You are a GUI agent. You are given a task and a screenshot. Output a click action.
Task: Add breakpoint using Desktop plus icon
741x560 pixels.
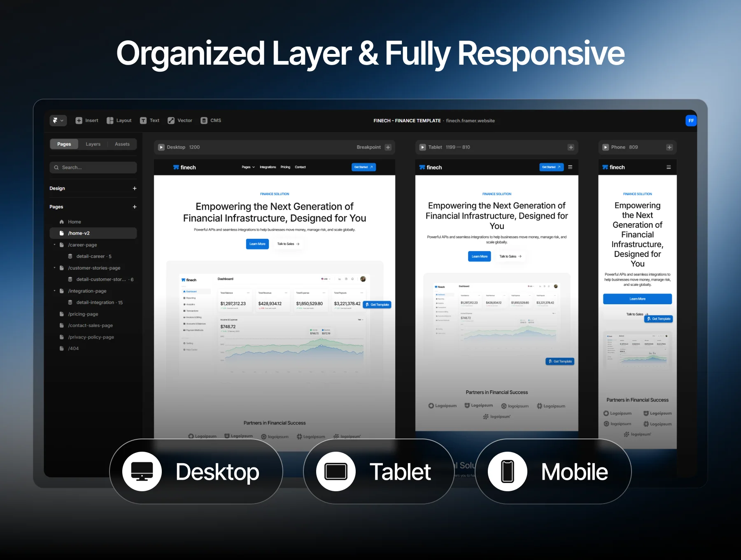coord(388,147)
